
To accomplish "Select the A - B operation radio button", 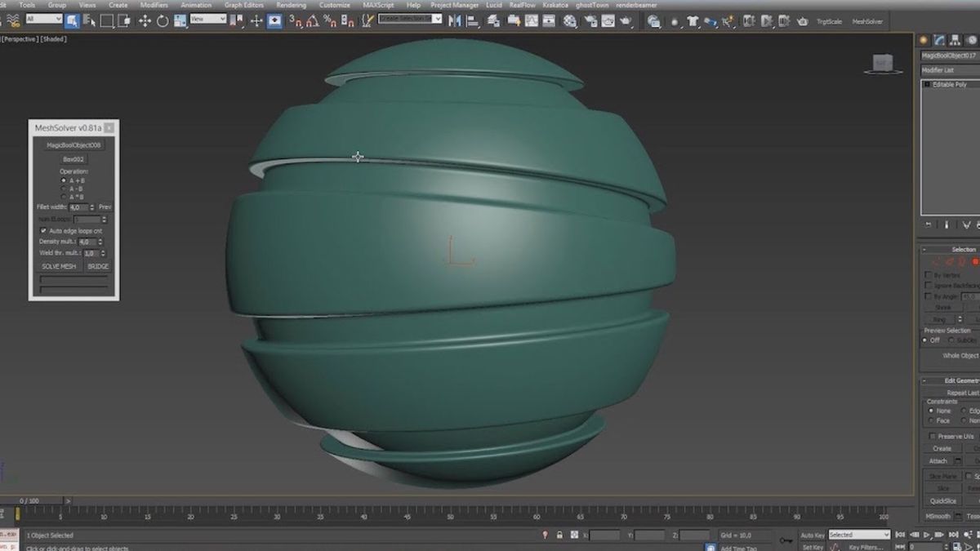I will tap(64, 189).
